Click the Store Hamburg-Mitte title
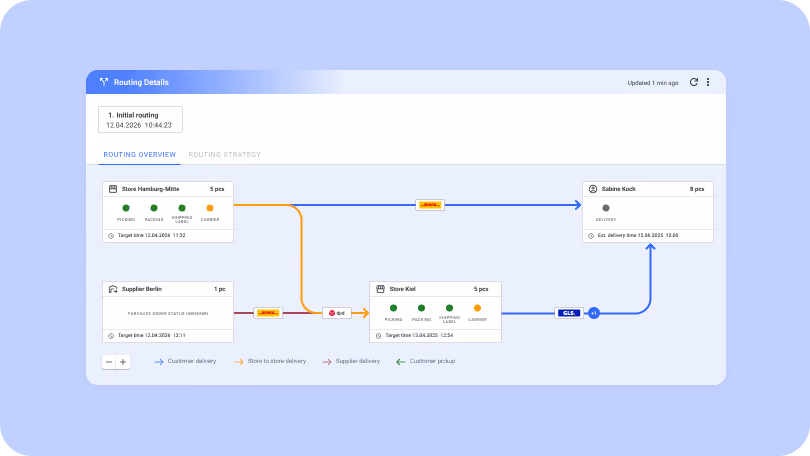Screen dimensions: 810x456 [150, 189]
